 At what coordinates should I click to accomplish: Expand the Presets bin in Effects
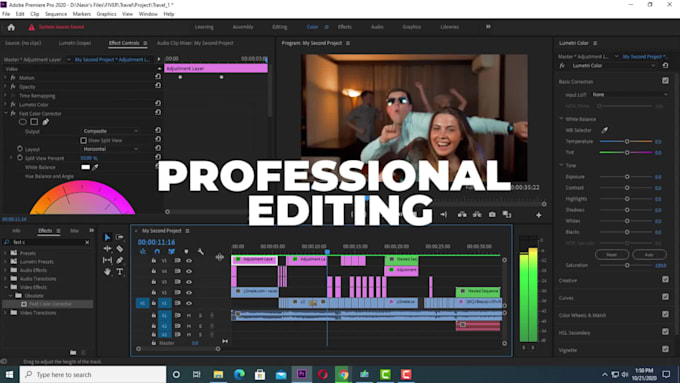(x=6, y=253)
